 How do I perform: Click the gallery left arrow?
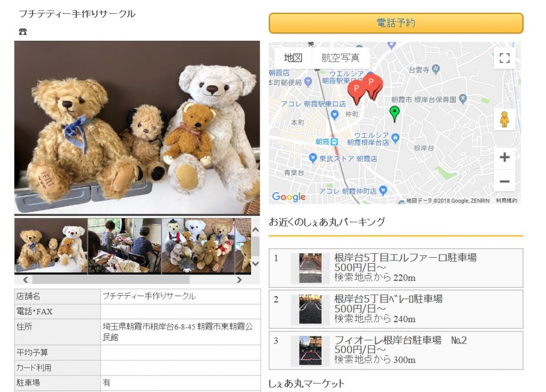pos(26,280)
